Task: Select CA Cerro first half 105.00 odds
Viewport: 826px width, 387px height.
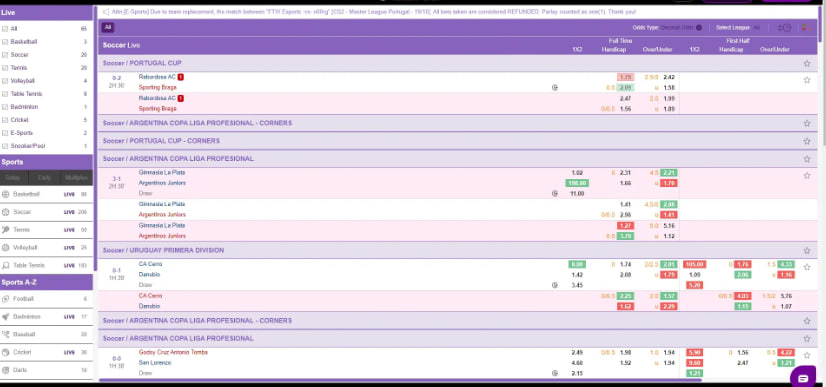Action: [x=694, y=264]
